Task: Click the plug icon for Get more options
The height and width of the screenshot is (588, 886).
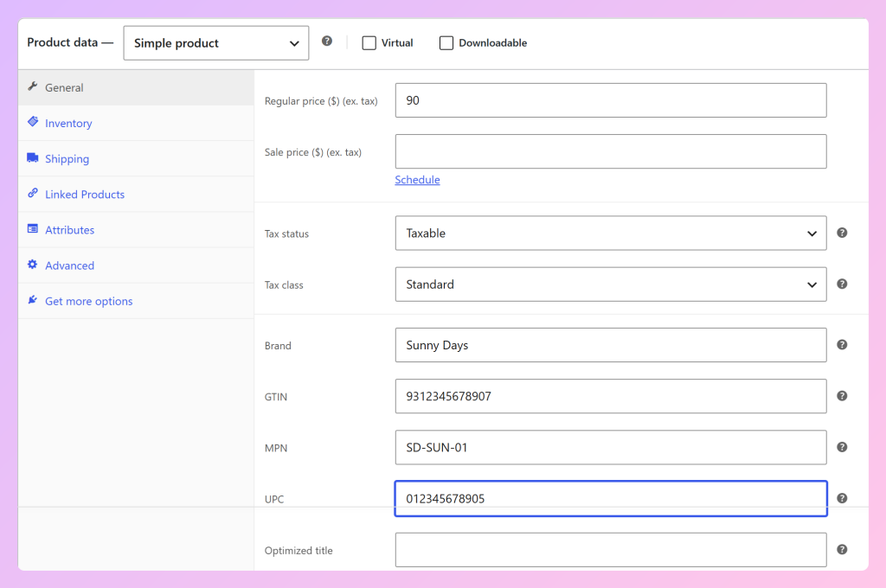Action: pyautogui.click(x=33, y=300)
